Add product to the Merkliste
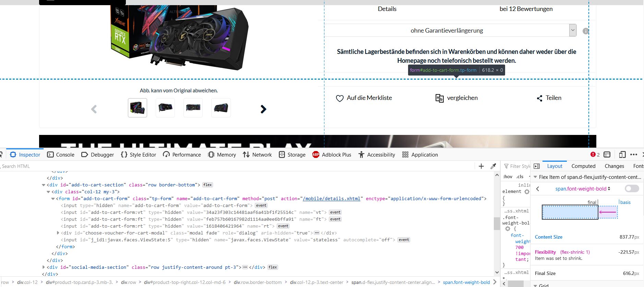The height and width of the screenshot is (287, 644). (x=364, y=98)
